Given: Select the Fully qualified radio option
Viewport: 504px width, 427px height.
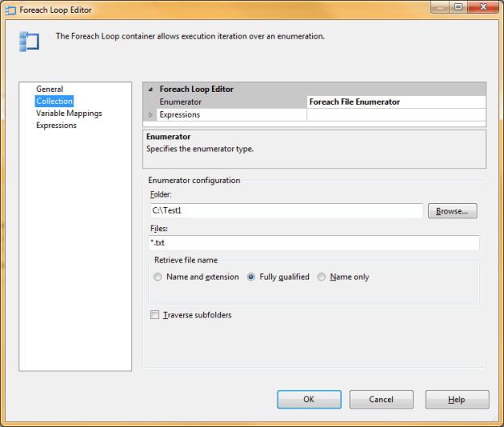Looking at the screenshot, I should (x=252, y=277).
